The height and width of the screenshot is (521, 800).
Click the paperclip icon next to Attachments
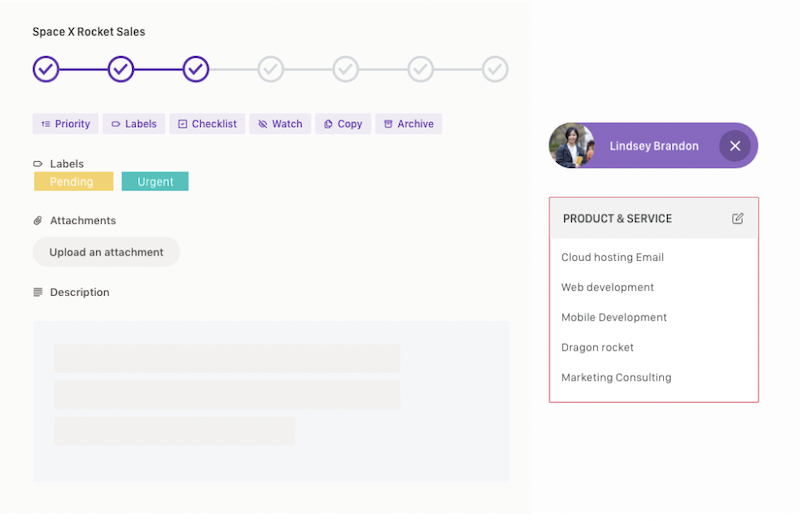point(38,220)
